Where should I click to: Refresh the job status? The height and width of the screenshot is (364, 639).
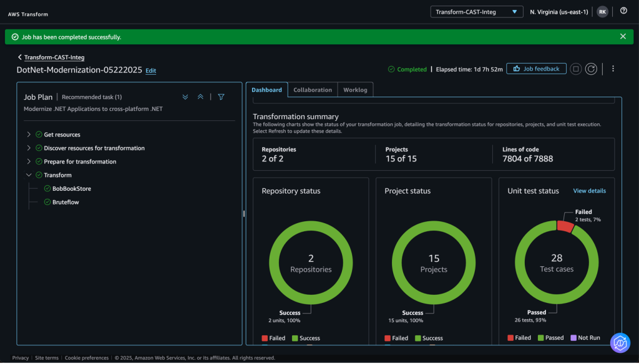point(591,69)
